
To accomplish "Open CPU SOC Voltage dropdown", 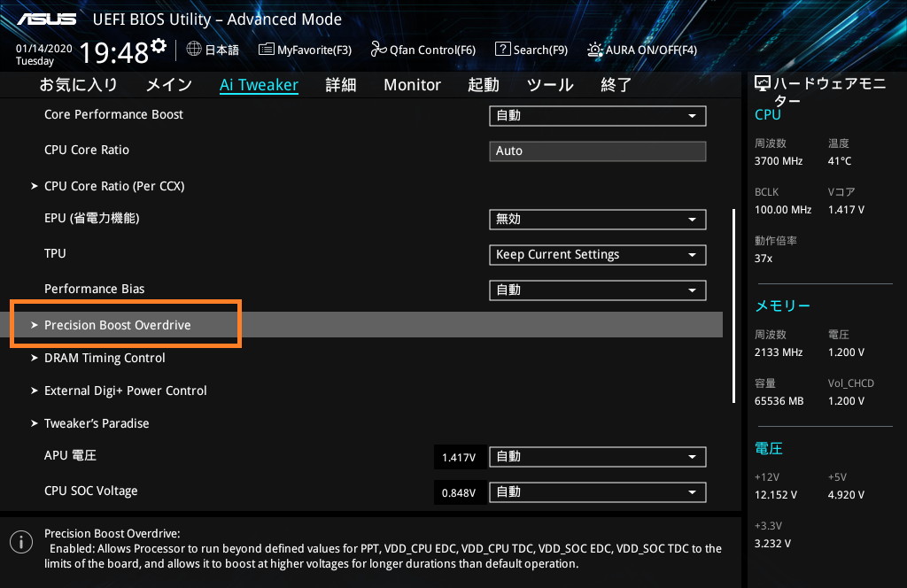I will tap(598, 492).
